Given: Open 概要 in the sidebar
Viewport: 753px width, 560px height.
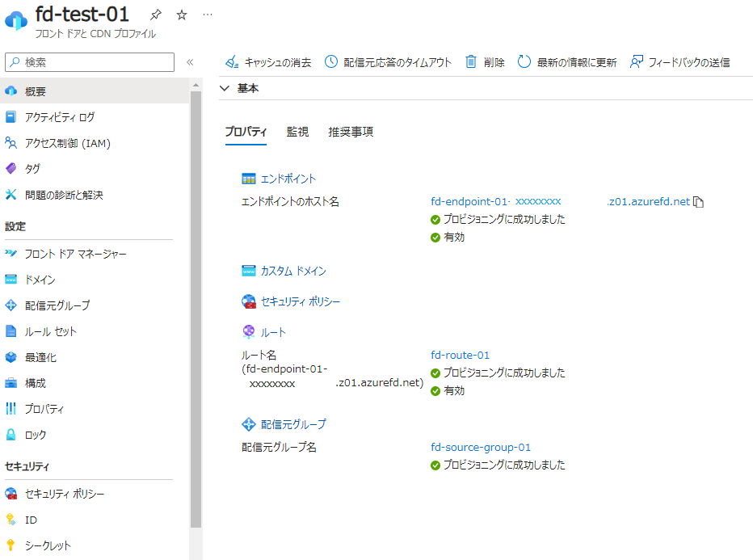Looking at the screenshot, I should click(95, 91).
